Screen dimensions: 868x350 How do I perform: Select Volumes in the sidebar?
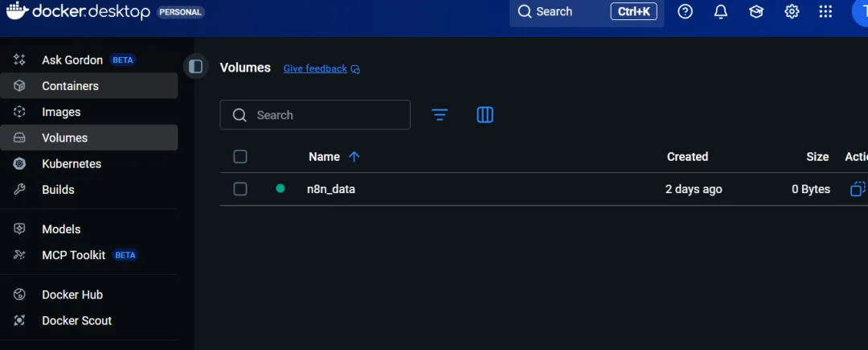[88, 138]
